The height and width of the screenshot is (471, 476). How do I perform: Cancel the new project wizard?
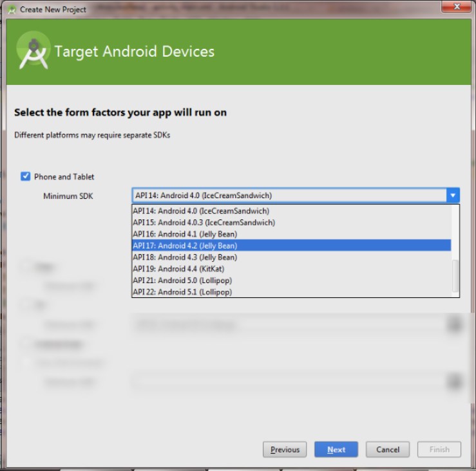(x=388, y=449)
